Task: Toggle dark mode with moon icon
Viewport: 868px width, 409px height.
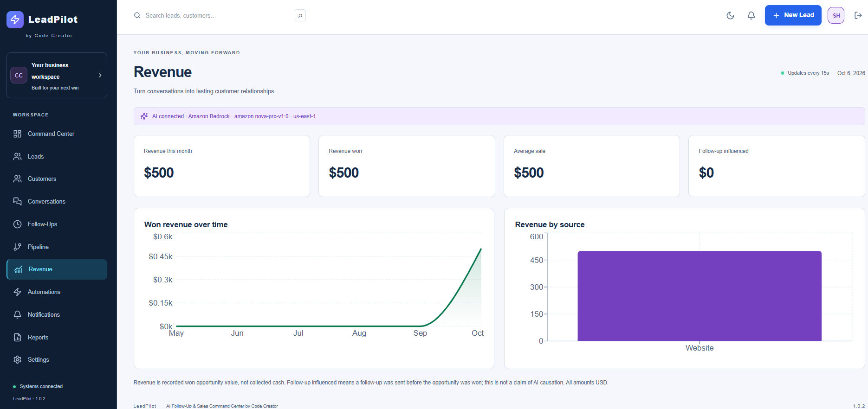Action: click(x=730, y=15)
